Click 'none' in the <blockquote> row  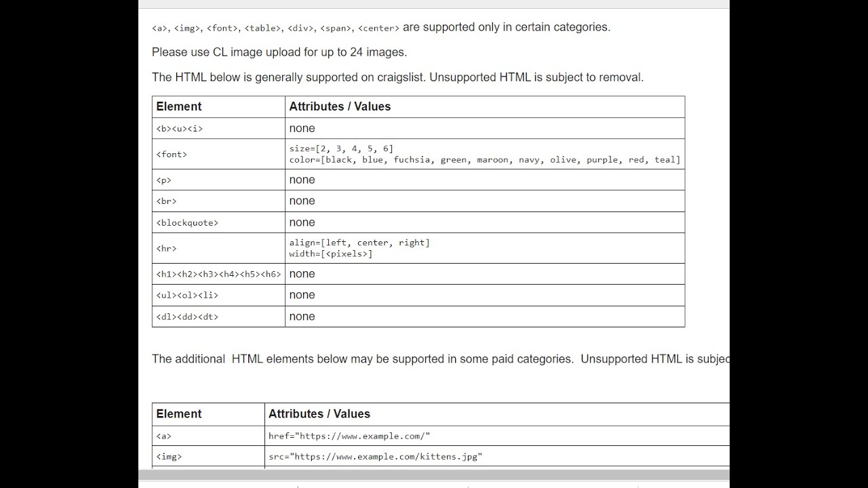302,222
